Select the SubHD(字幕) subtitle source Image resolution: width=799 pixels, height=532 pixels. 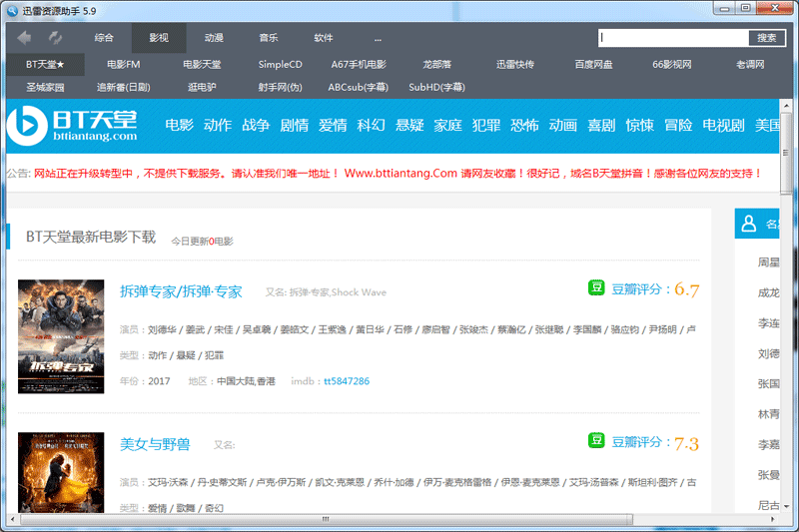click(433, 87)
